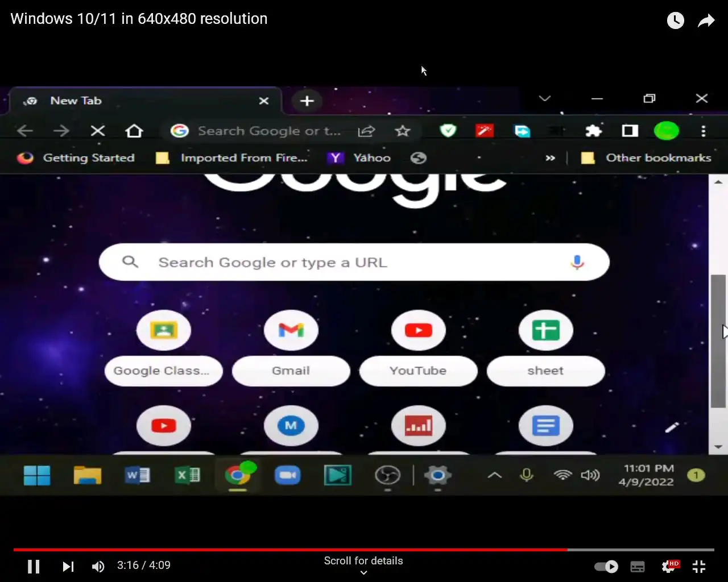Open the Yahoo bookmark
This screenshot has width=728, height=582.
pos(359,158)
